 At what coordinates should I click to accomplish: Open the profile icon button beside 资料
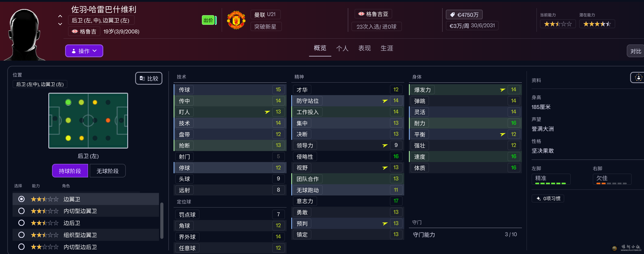coord(638,78)
